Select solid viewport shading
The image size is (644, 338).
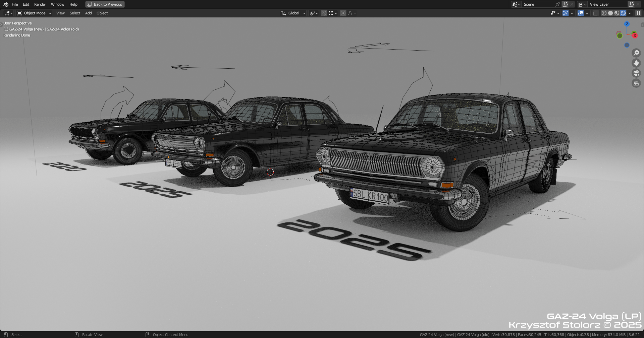[x=610, y=13]
